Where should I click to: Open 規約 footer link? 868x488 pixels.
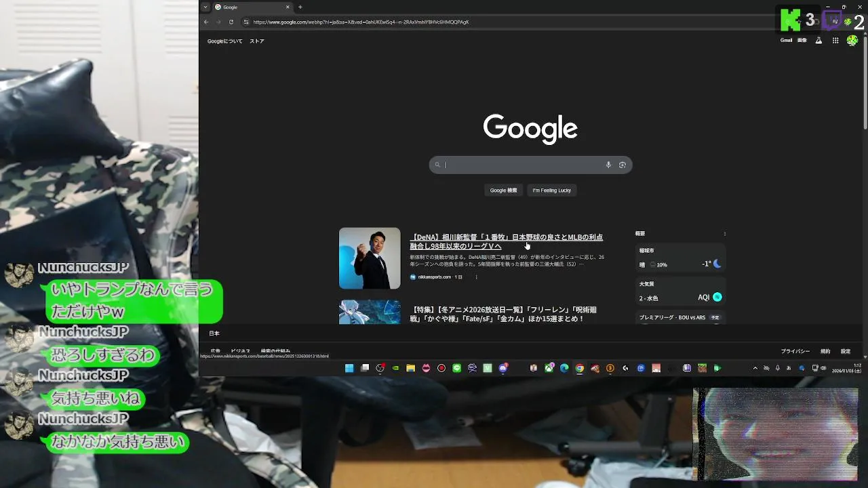pyautogui.click(x=825, y=352)
